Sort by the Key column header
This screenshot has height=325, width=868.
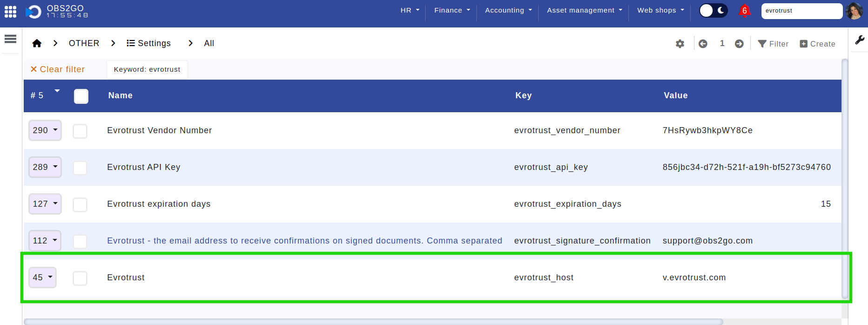click(x=523, y=95)
